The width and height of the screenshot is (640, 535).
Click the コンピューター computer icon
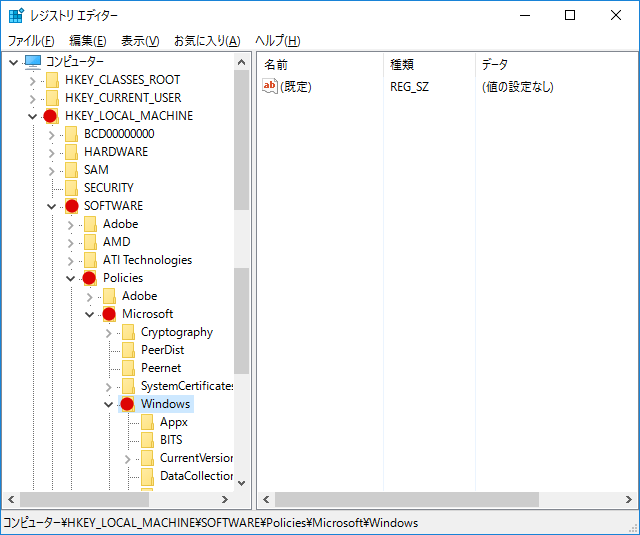[33, 62]
